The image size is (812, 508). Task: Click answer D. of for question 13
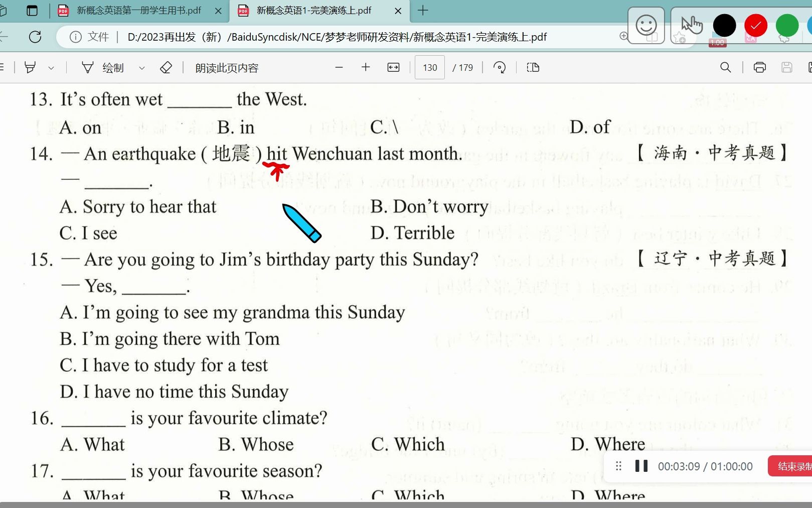[x=590, y=127]
